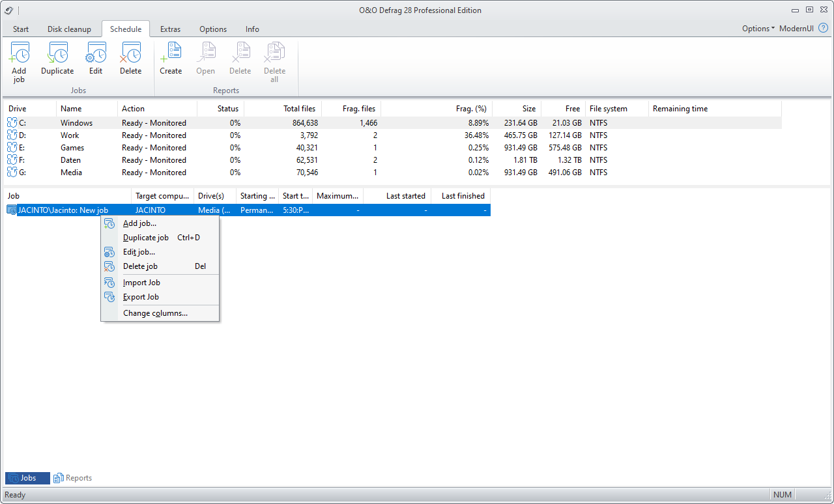
Task: Click the Create report ribbon icon
Action: point(171,53)
